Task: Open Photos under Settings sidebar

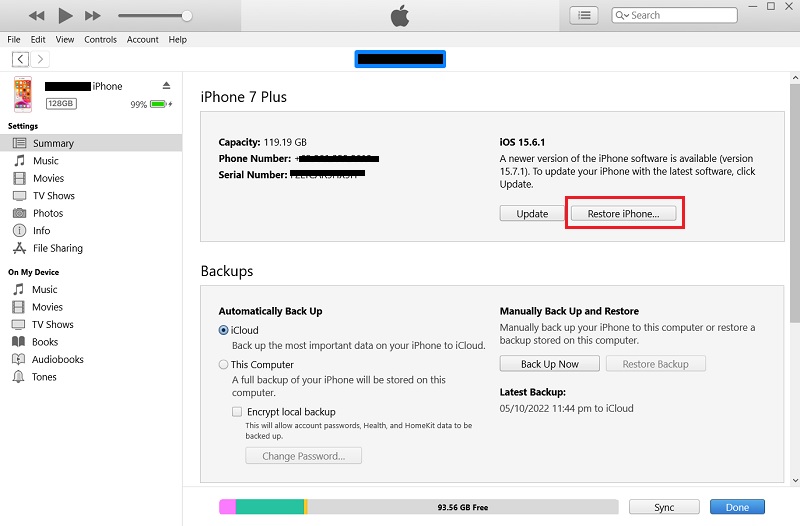Action: tap(47, 213)
